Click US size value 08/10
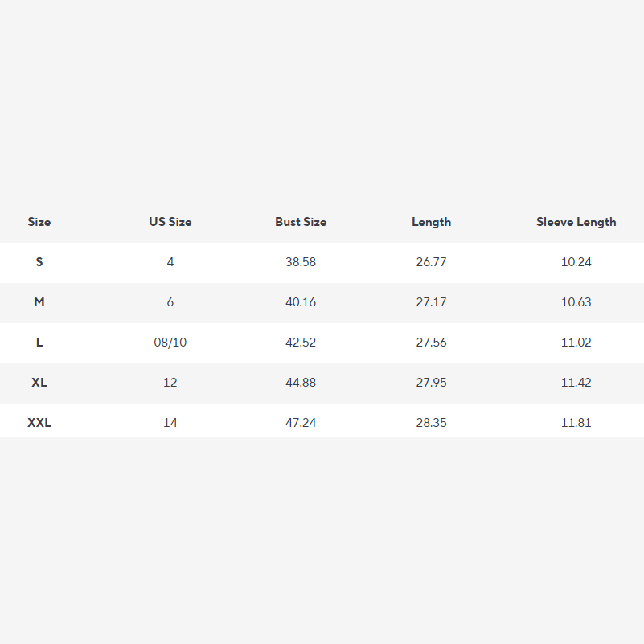The image size is (644, 644). pyautogui.click(x=170, y=343)
